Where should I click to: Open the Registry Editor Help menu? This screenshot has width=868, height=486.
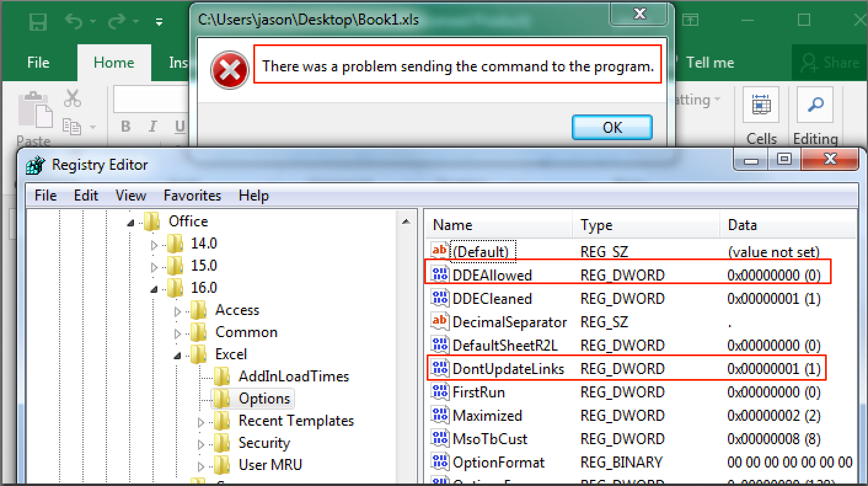point(254,196)
